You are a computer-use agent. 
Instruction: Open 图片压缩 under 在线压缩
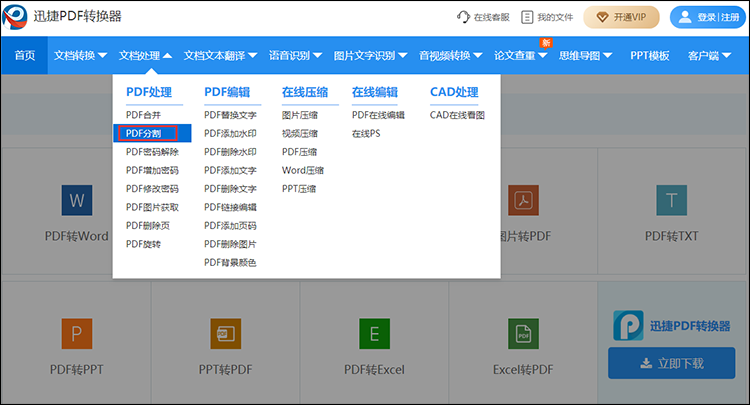coord(300,115)
